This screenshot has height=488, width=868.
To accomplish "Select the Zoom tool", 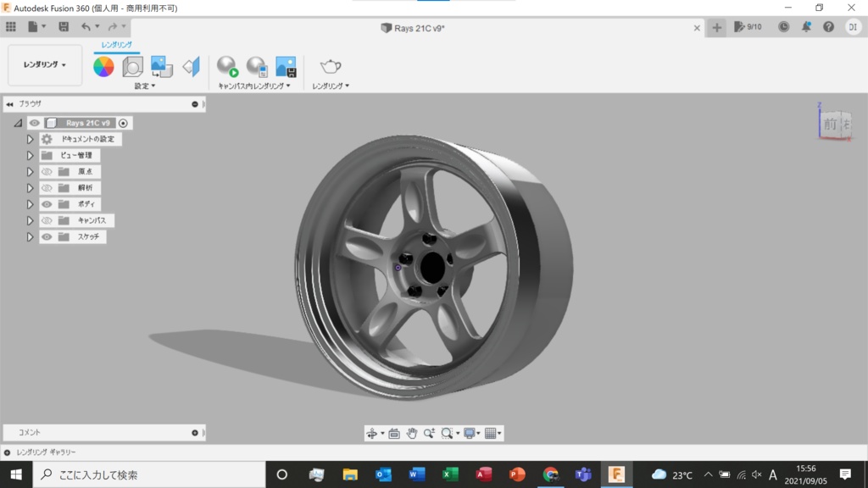I will click(429, 433).
